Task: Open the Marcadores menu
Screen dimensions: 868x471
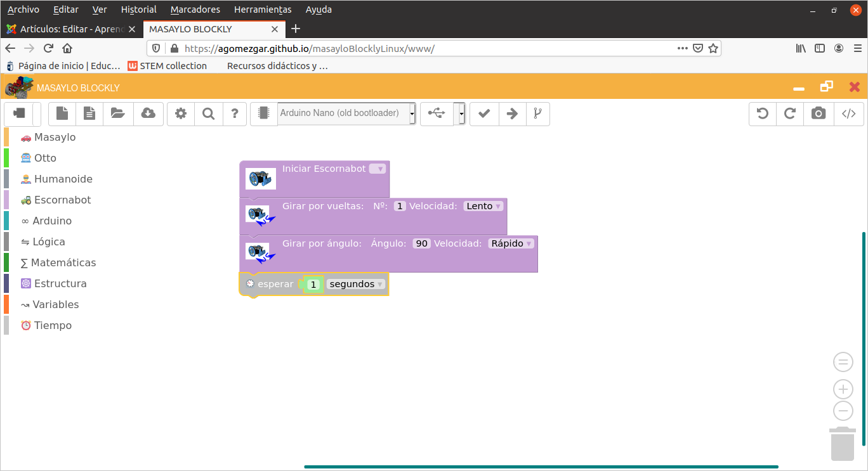Action: coord(195,10)
